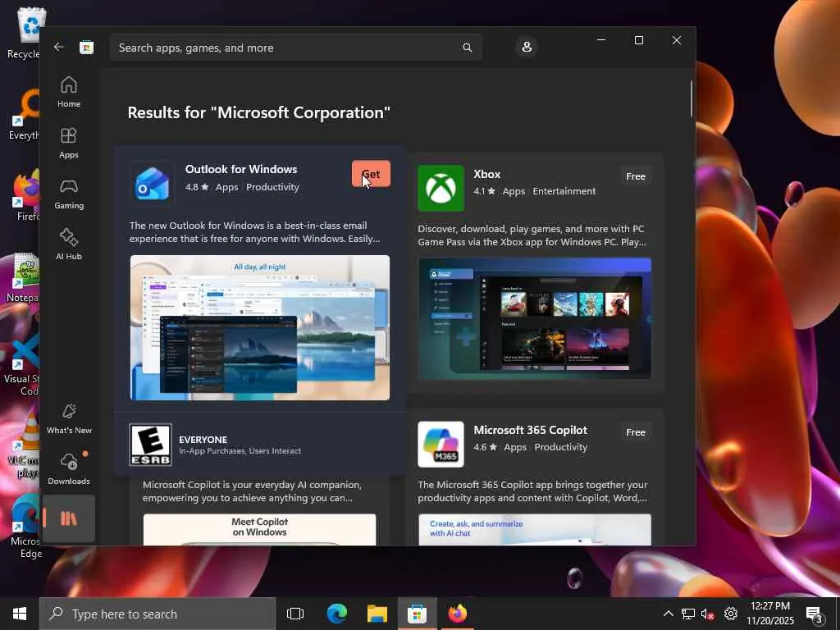The height and width of the screenshot is (630, 840).
Task: Click the taskbar clock showing 12:27 PM
Action: (770, 614)
